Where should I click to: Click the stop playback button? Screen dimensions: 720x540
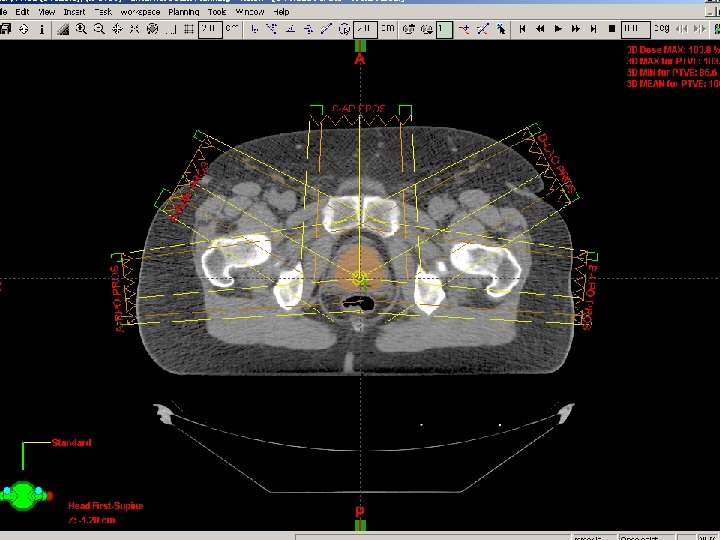click(x=612, y=29)
